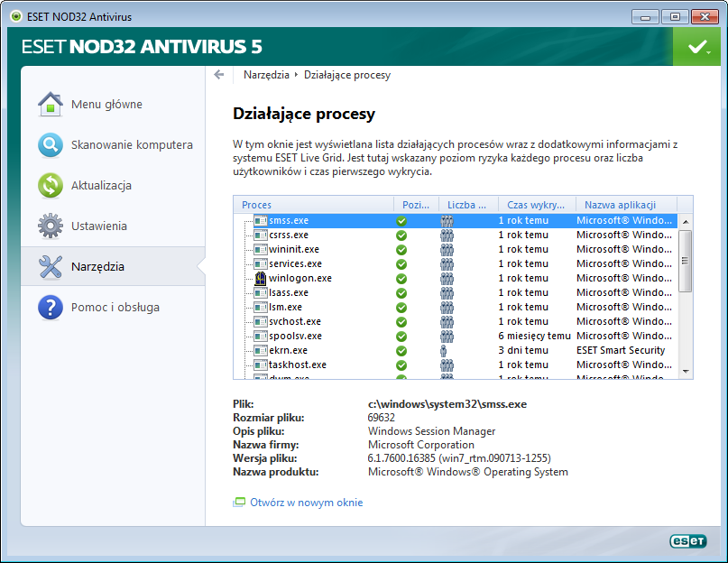Click the risk checkmark for winlogon.exe

click(401, 279)
